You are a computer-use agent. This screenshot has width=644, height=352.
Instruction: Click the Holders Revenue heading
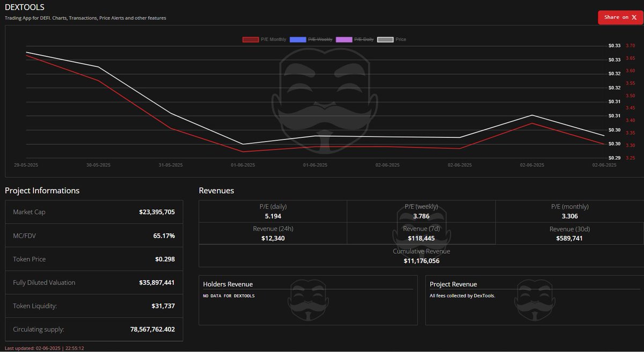pyautogui.click(x=228, y=284)
